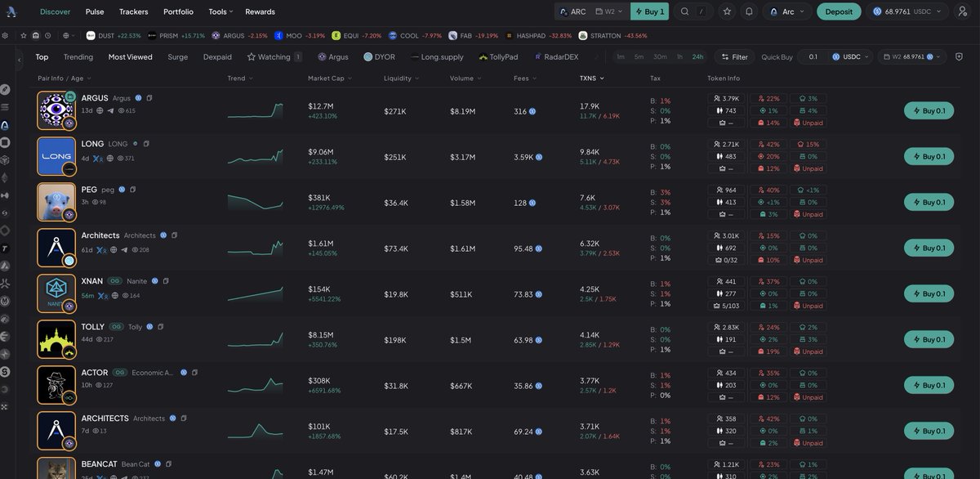Click the Ethereum icon in left sidebar
Viewport: 980px width, 479px height.
(5, 177)
